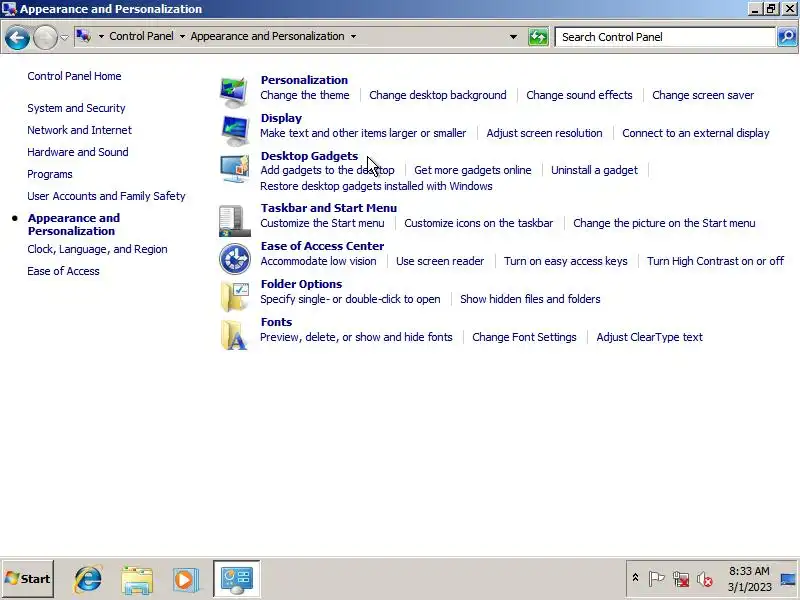
Task: Open System and Security category
Action: click(77, 108)
